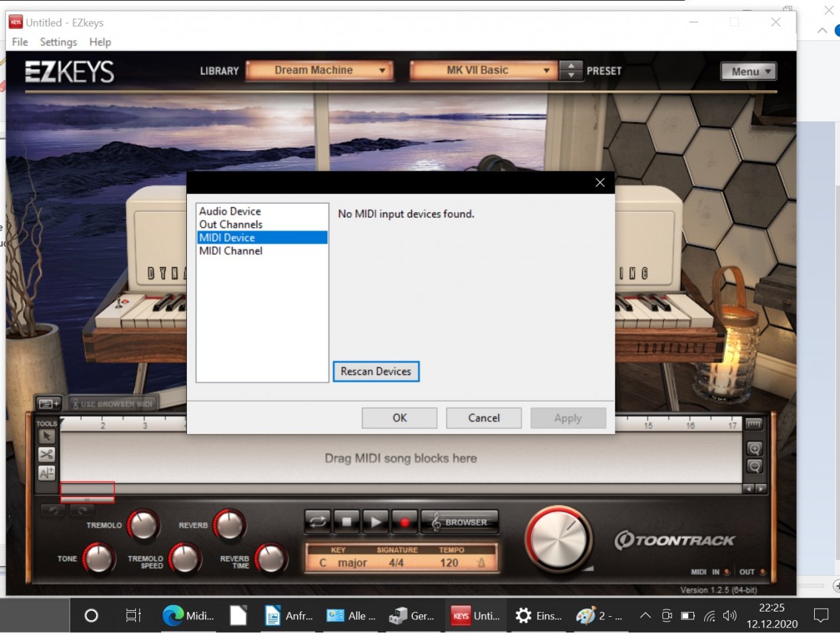840x636 pixels.
Task: Stop playback with the stop button
Action: (x=346, y=522)
